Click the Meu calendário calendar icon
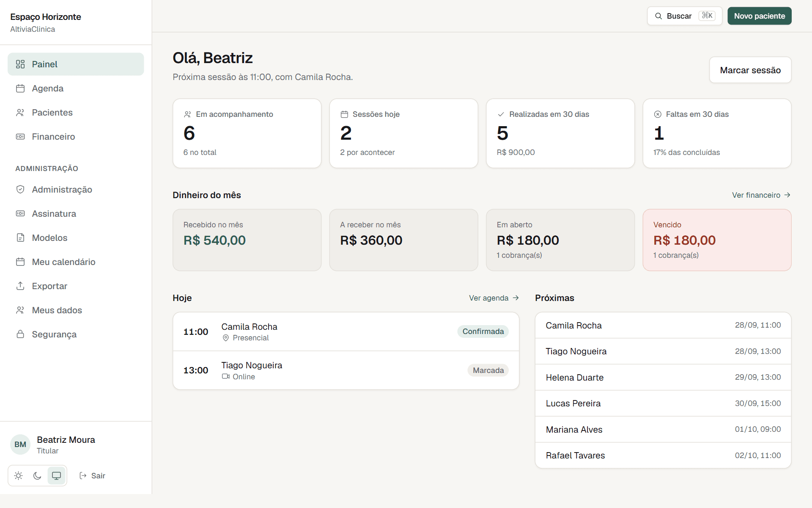The image size is (812, 508). tap(20, 262)
